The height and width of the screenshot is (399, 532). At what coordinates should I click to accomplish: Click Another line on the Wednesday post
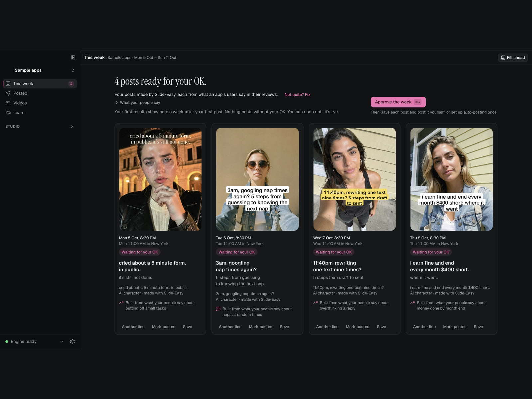(327, 327)
